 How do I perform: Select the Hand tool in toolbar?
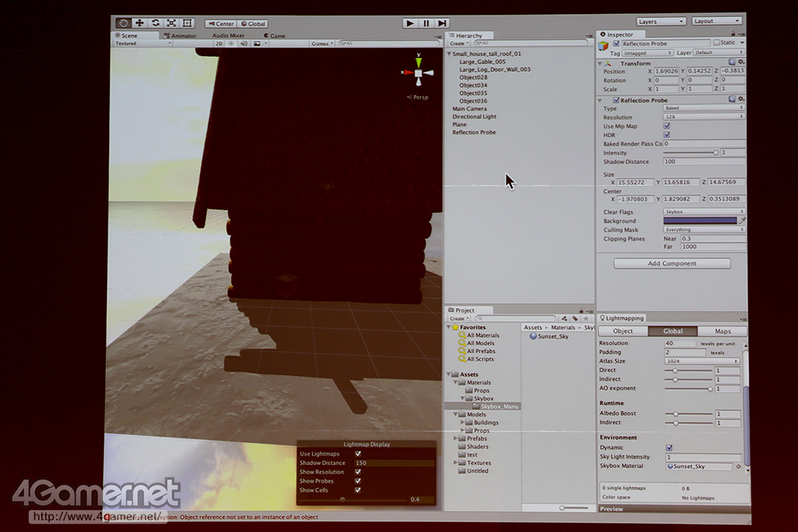tap(123, 23)
